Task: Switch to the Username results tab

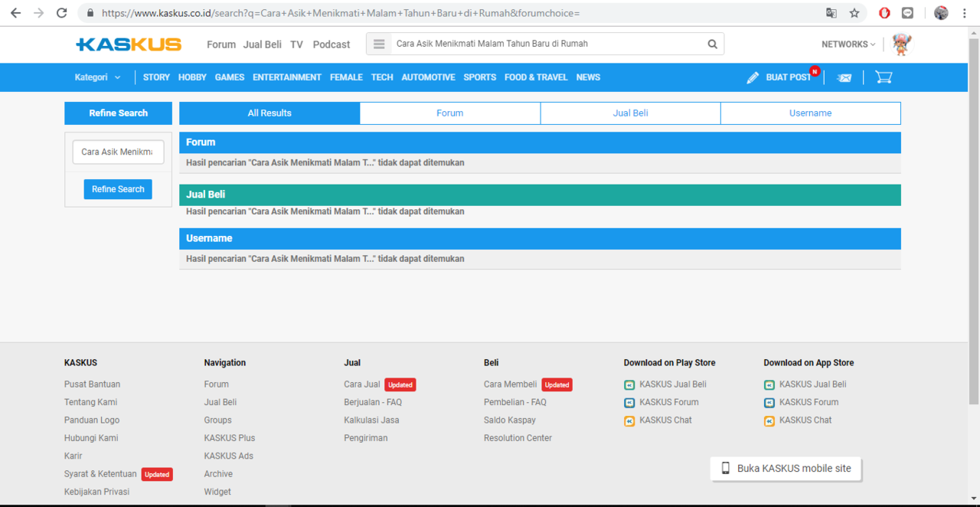Action: [x=811, y=113]
